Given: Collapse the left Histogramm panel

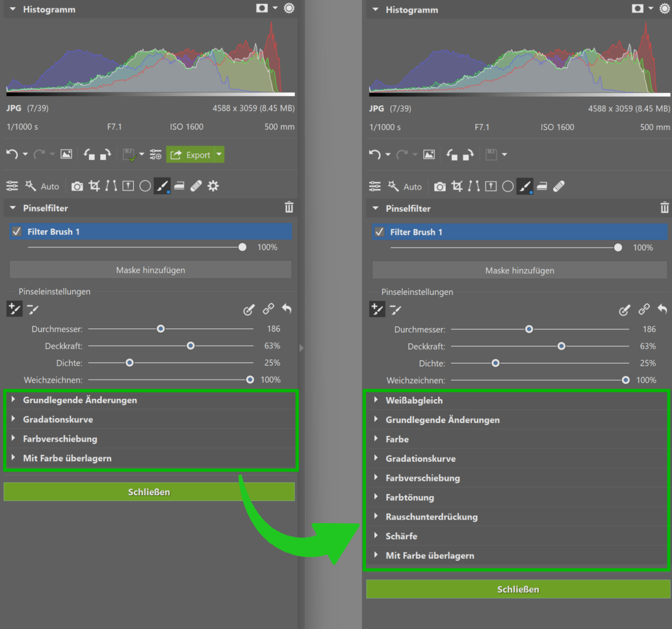Looking at the screenshot, I should pos(13,9).
